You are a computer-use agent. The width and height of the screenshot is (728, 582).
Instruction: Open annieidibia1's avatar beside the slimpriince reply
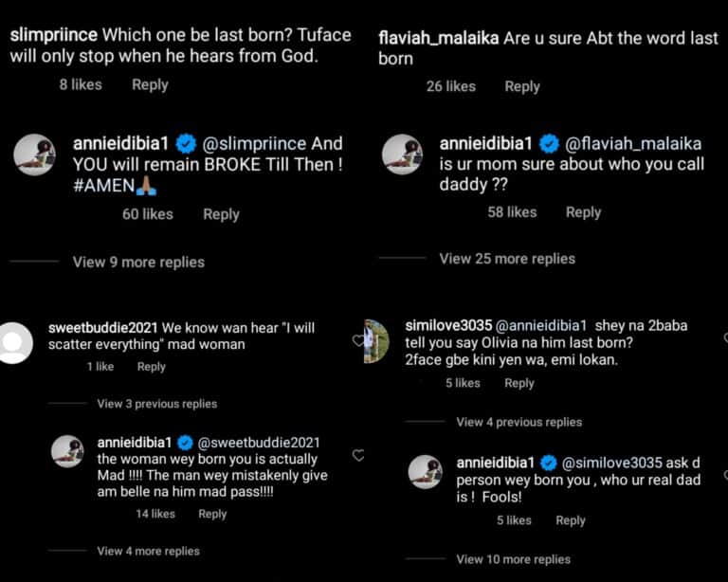tap(35, 155)
